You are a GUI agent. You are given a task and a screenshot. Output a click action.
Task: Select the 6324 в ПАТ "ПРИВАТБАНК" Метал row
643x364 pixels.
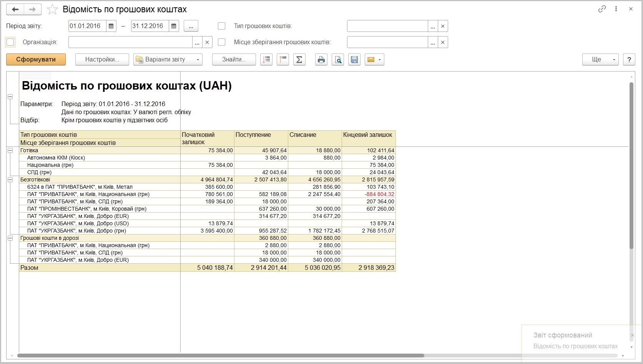pyautogui.click(x=208, y=187)
